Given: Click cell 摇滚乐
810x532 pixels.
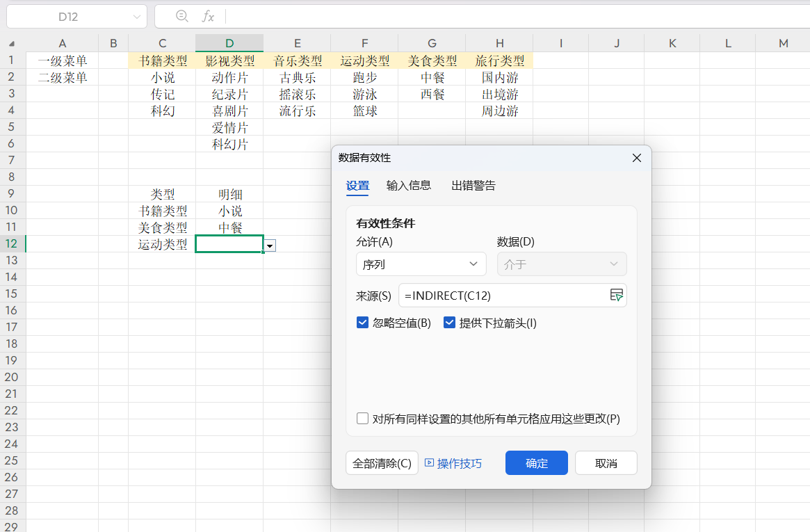Looking at the screenshot, I should pyautogui.click(x=297, y=94).
